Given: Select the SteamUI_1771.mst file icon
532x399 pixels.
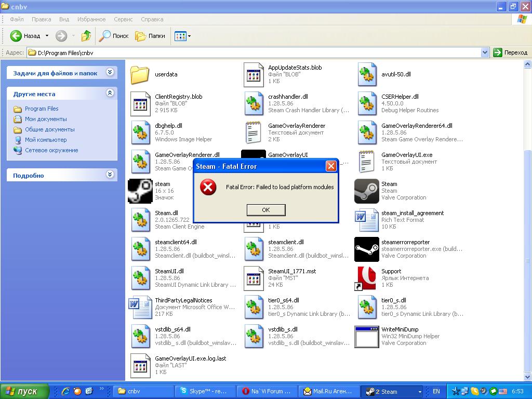Looking at the screenshot, I should coord(254,278).
